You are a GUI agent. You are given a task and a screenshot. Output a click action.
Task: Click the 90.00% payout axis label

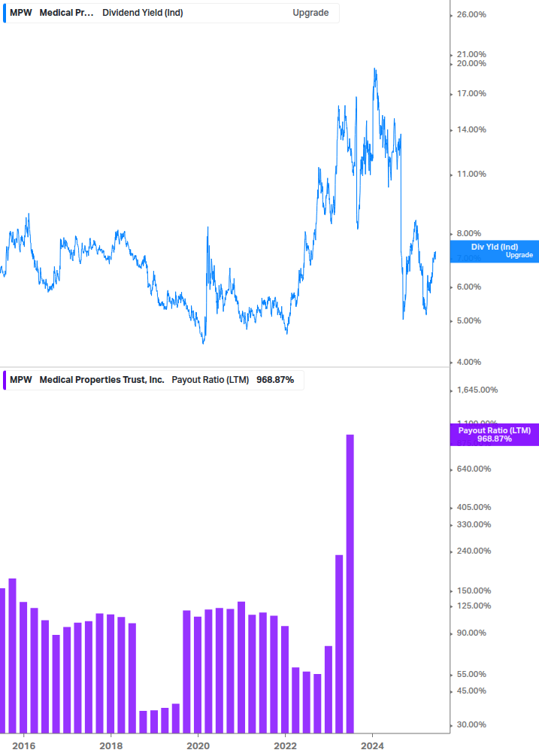click(x=471, y=633)
